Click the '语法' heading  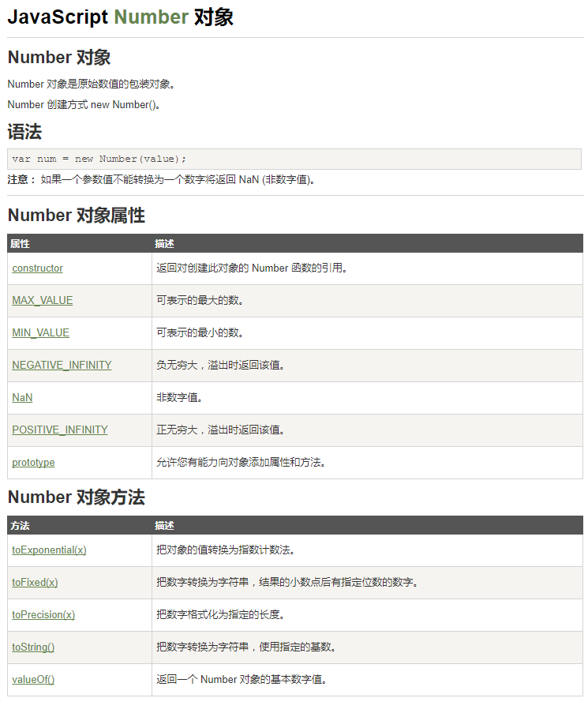[24, 133]
